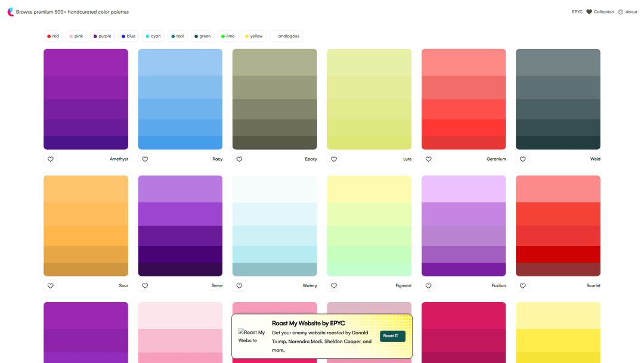Open the Figment palette card
Screen dimensions: 644x363
369,226
